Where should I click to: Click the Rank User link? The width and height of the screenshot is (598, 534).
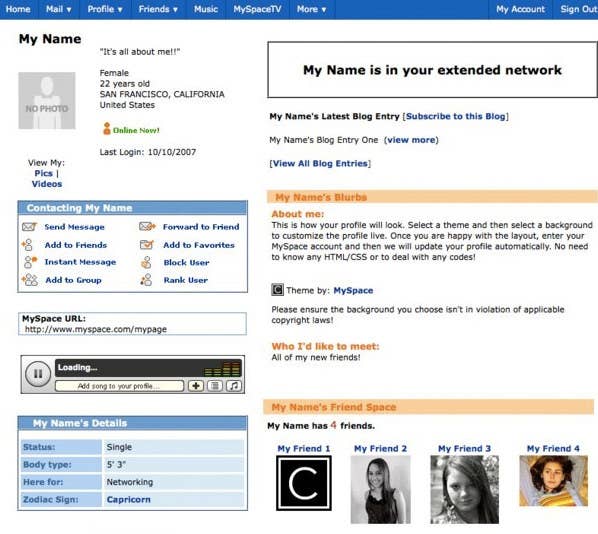pyautogui.click(x=185, y=280)
